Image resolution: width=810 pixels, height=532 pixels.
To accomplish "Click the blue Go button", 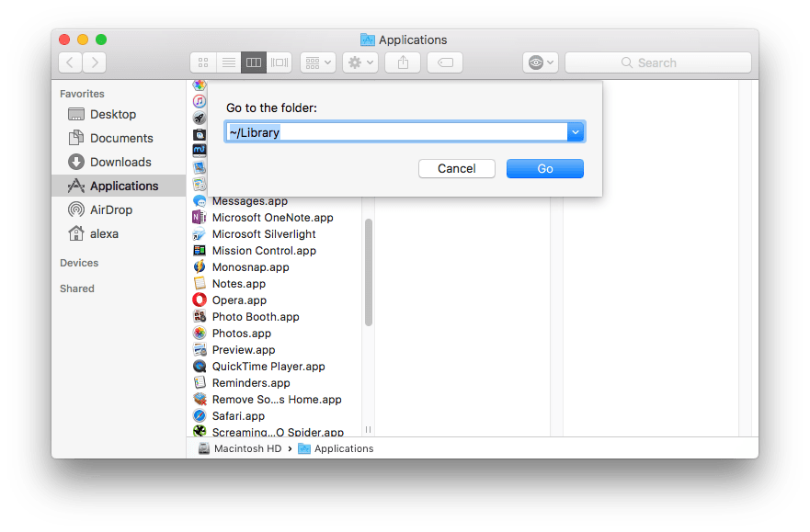I will pyautogui.click(x=545, y=169).
